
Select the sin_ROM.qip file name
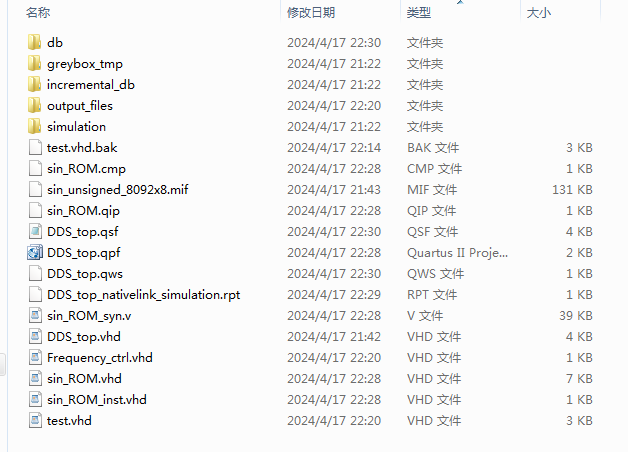(83, 211)
